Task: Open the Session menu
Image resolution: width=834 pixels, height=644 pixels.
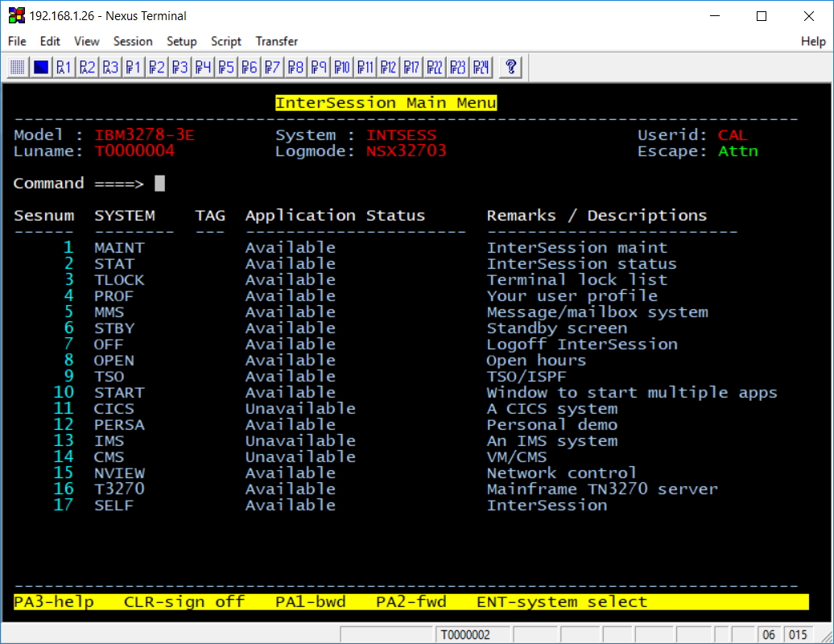Action: pos(133,41)
